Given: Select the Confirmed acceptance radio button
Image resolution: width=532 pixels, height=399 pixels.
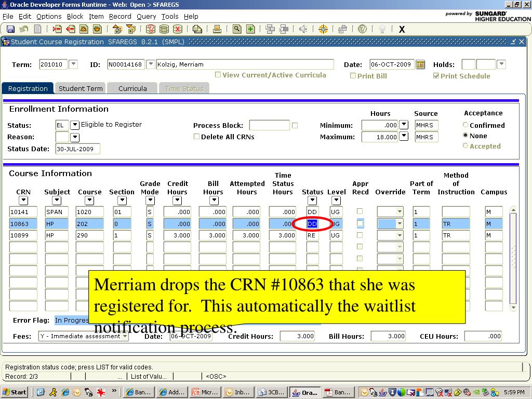Looking at the screenshot, I should 465,125.
